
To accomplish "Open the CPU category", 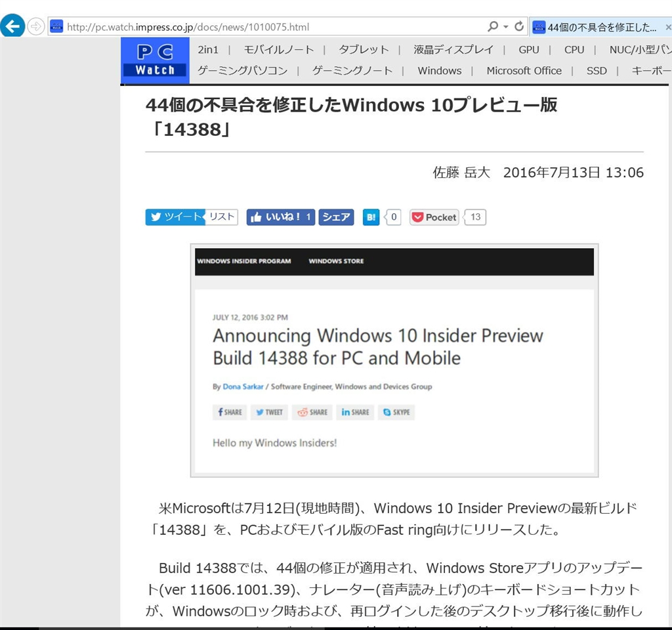I will (x=574, y=50).
